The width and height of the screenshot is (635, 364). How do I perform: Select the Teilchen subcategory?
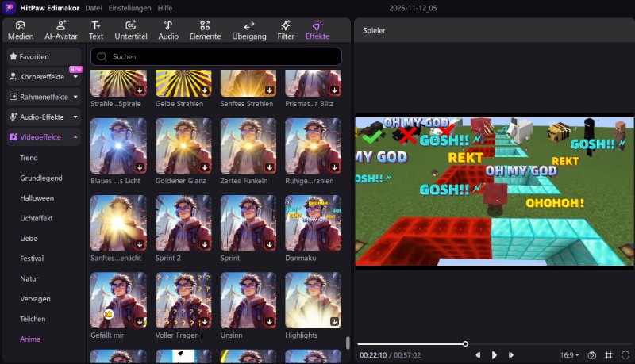point(33,319)
